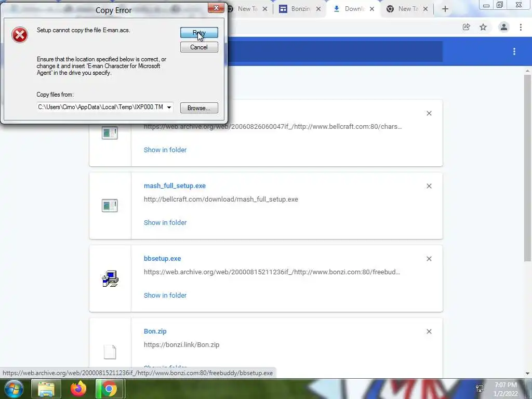
Task: Show bbsetup.exe in folder
Action: (x=165, y=295)
